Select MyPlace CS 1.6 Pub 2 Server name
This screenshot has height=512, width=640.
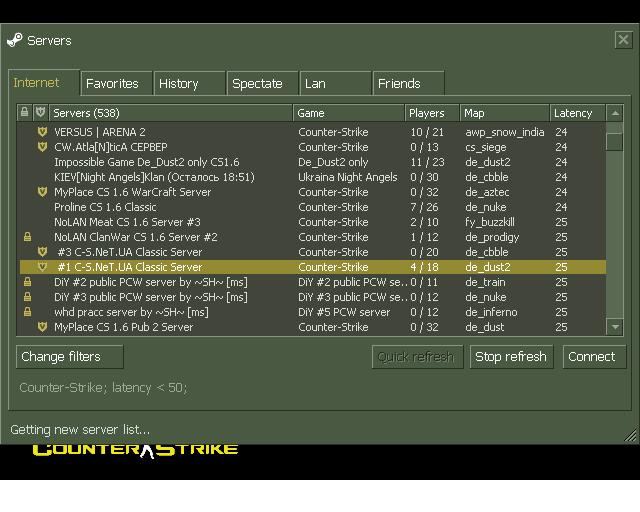(124, 327)
